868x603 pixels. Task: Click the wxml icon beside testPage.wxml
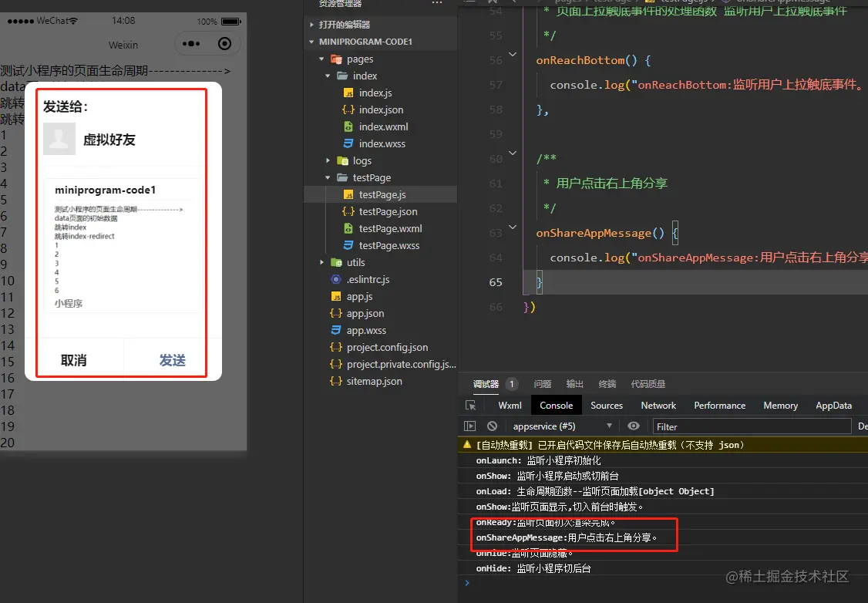pos(348,229)
